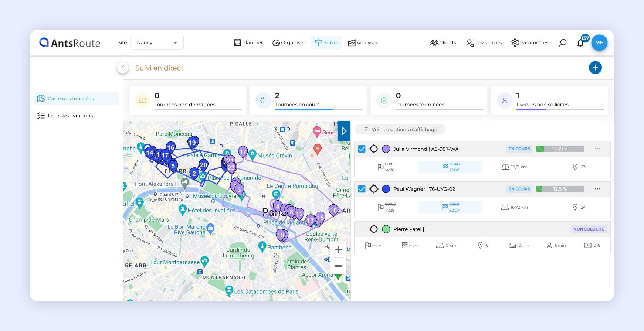Locate Julia Virmond on map target icon
Screen dimensions: 644x331
(374, 149)
